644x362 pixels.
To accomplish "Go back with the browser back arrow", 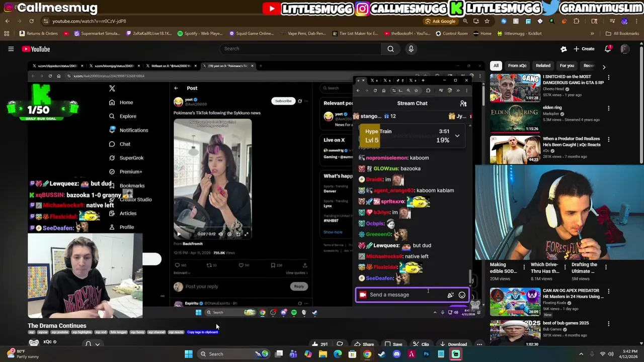I will click(7, 21).
